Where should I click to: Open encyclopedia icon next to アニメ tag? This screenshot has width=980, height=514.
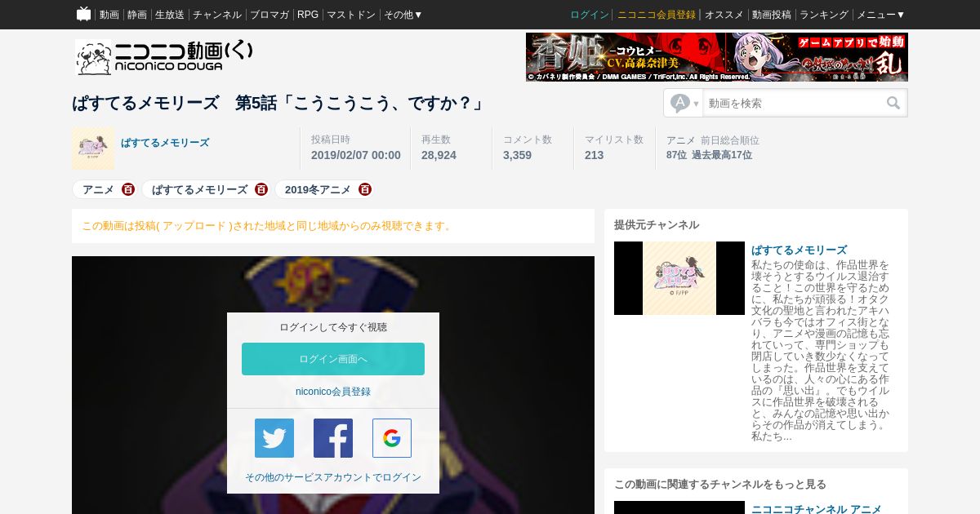128,189
